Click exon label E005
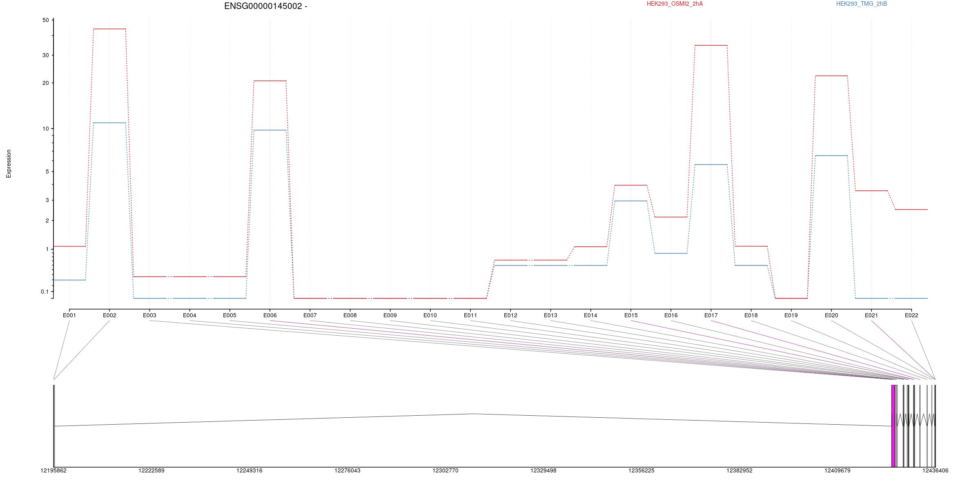The height and width of the screenshot is (490, 980). tap(229, 315)
